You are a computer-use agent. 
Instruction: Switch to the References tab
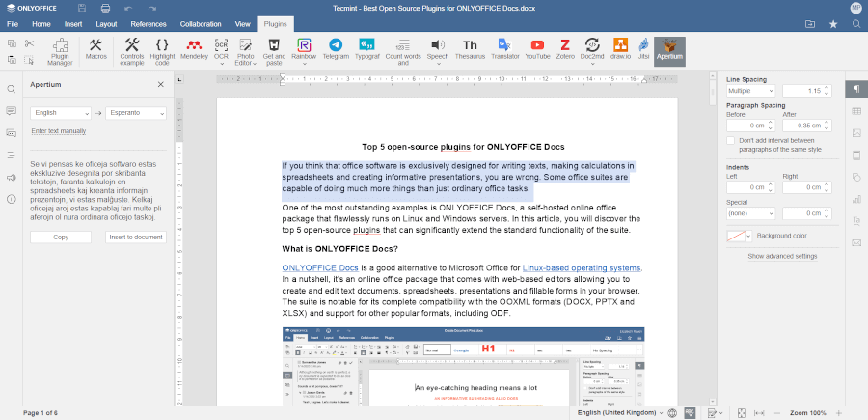[x=149, y=24]
